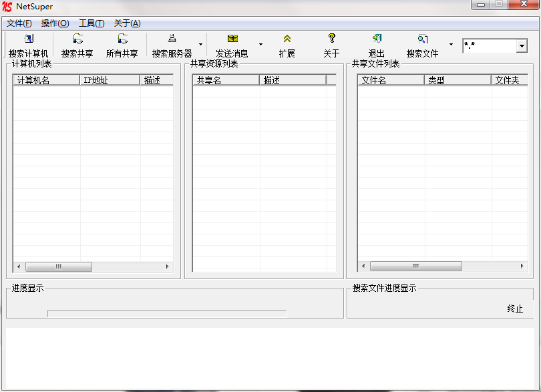Click the 退出 (Exit) toolbar icon
This screenshot has width=541, height=392.
coord(376,45)
